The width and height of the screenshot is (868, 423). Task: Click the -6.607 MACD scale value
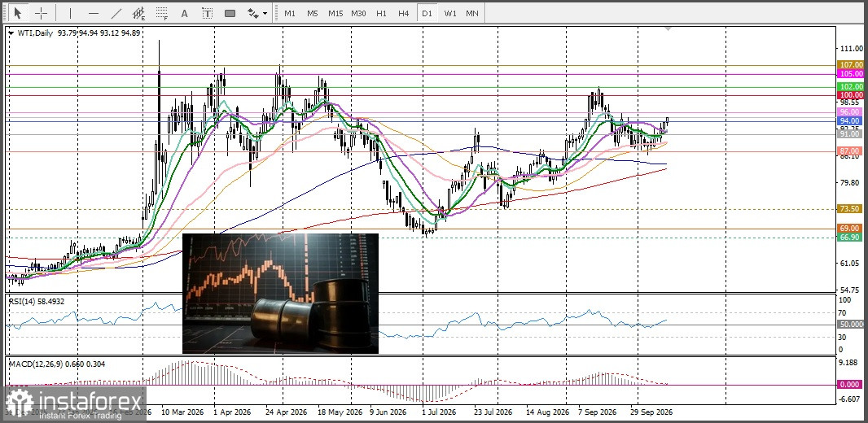849,399
